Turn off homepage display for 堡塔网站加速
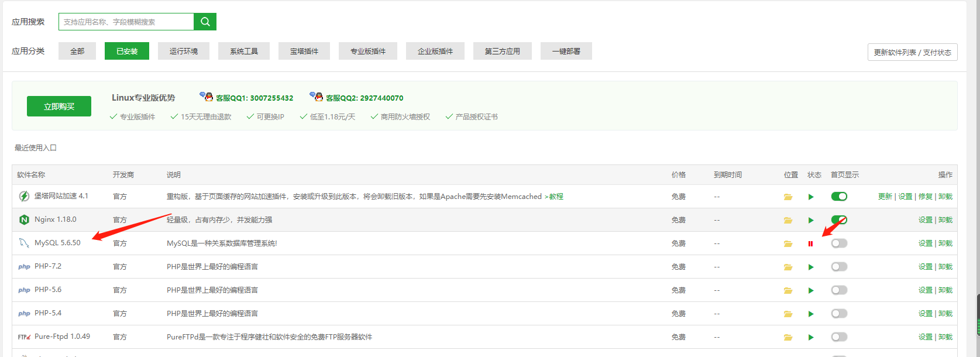The image size is (980, 357). pyautogui.click(x=839, y=197)
